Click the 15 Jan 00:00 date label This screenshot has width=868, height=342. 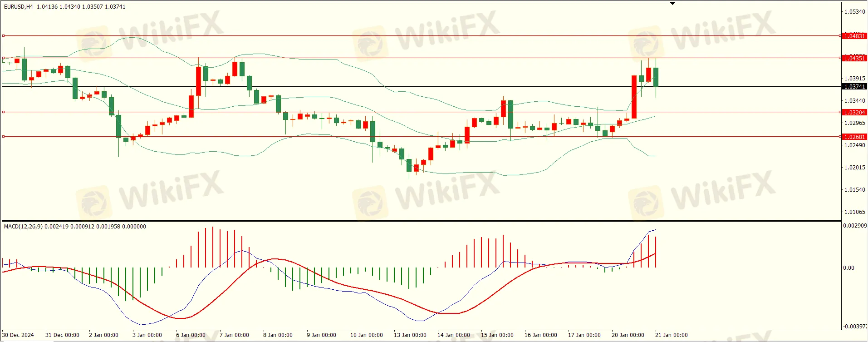click(x=497, y=335)
